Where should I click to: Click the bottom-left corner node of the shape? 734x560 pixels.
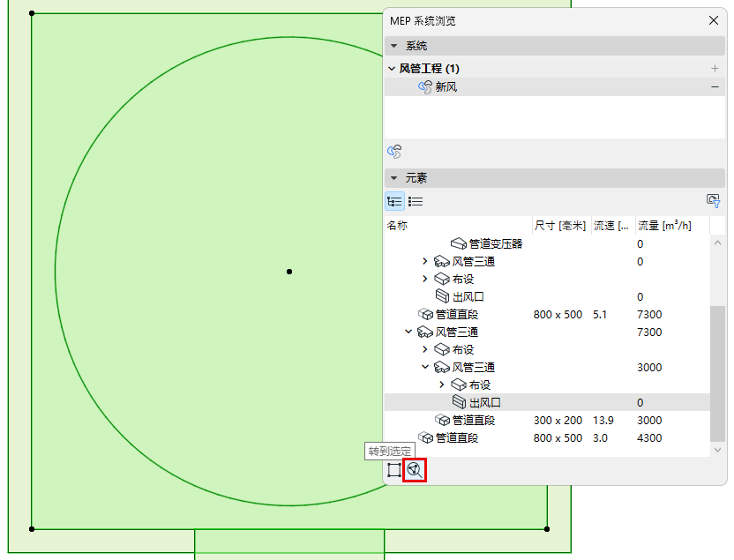pos(32,529)
